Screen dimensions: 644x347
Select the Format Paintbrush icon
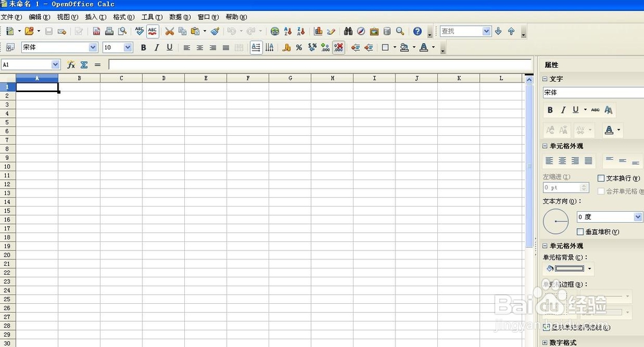[215, 31]
